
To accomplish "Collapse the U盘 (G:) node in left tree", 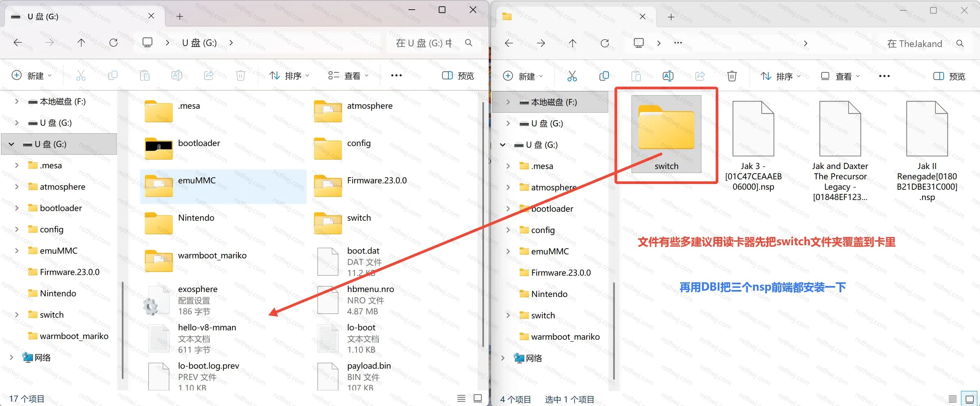I will click(x=11, y=144).
